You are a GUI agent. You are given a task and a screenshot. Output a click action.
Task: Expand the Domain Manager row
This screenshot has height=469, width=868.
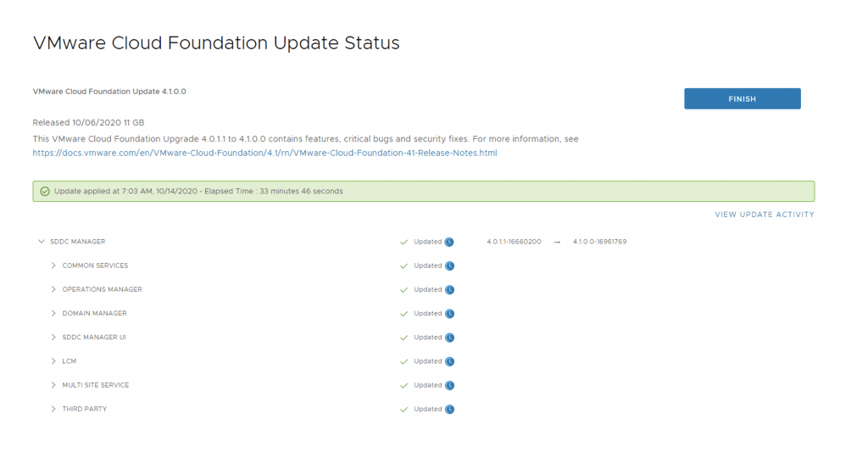tap(53, 314)
